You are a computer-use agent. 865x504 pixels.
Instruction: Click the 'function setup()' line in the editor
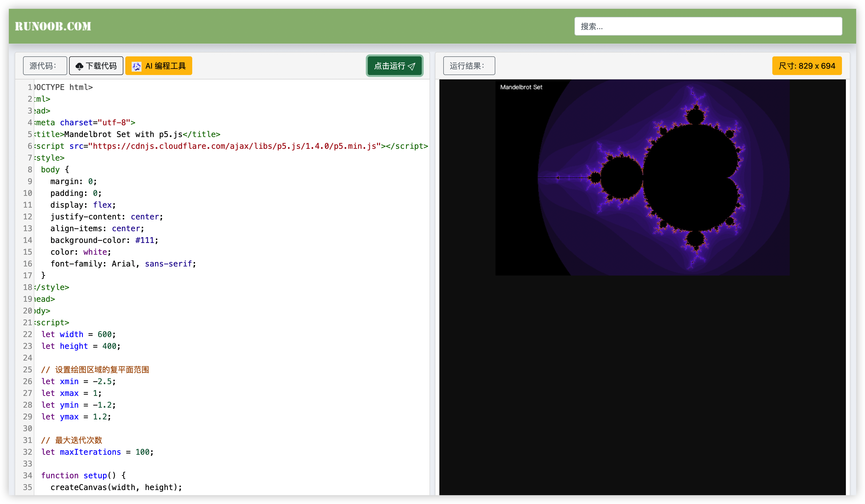(83, 476)
